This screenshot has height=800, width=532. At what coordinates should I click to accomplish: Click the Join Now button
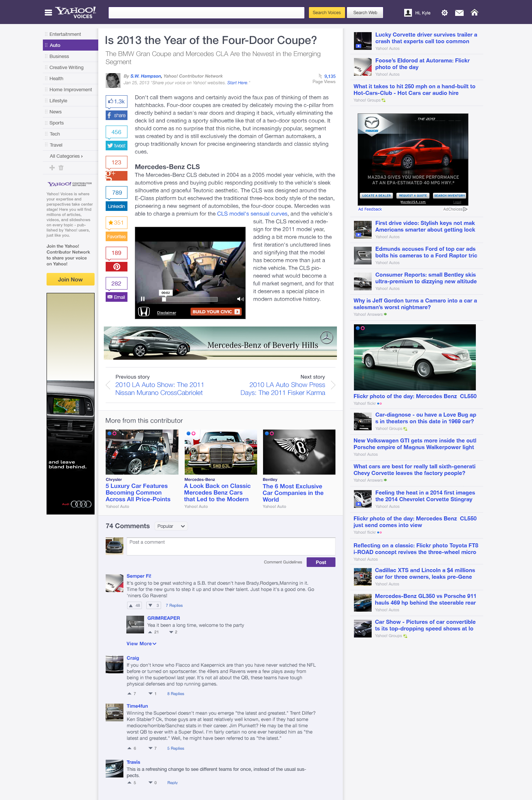coord(70,280)
